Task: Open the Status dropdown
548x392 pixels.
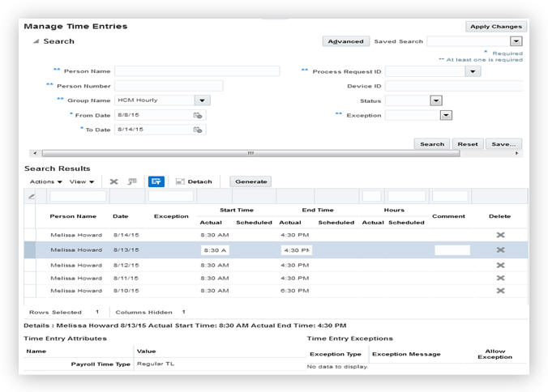Action: click(435, 100)
